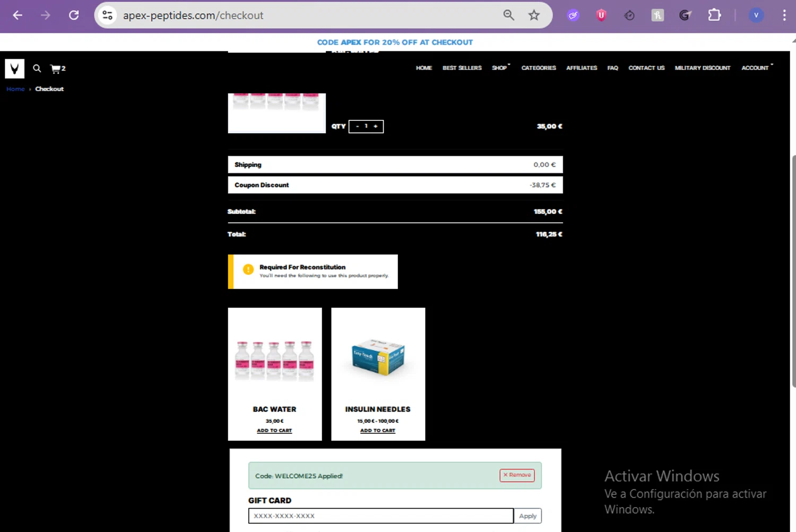Open the site search magnifier
The width and height of the screenshot is (796, 532).
pyautogui.click(x=37, y=68)
